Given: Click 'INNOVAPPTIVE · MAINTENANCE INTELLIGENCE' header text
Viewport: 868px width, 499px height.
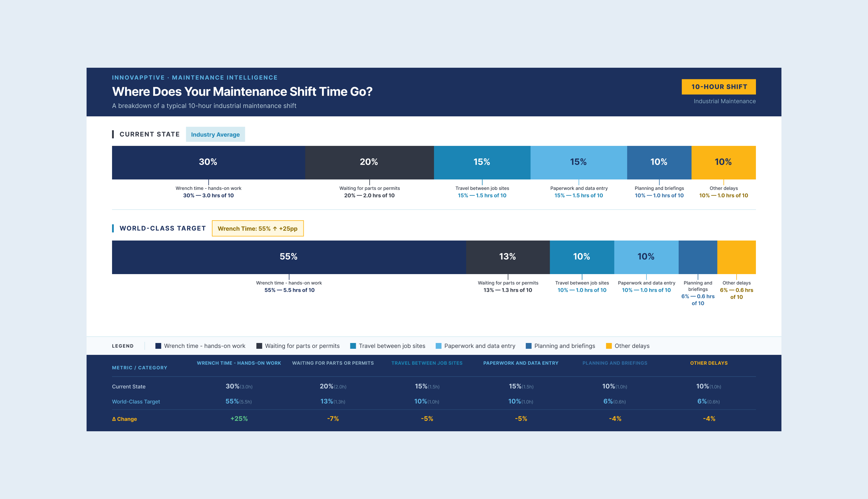Looking at the screenshot, I should 195,78.
